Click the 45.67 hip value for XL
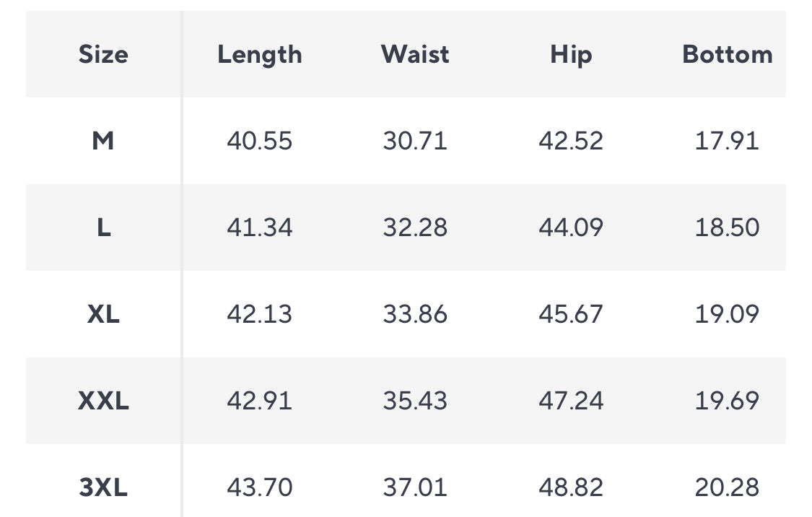This screenshot has width=812, height=517. point(571,314)
